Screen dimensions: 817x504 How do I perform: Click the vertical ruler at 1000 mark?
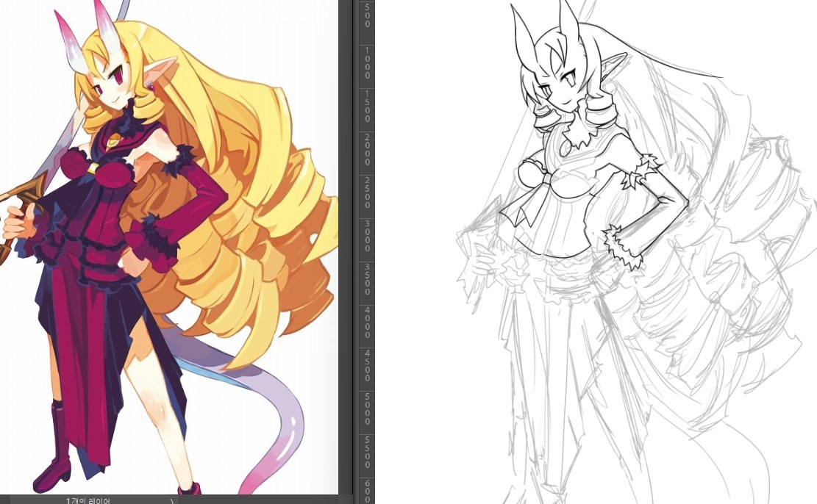click(x=368, y=62)
